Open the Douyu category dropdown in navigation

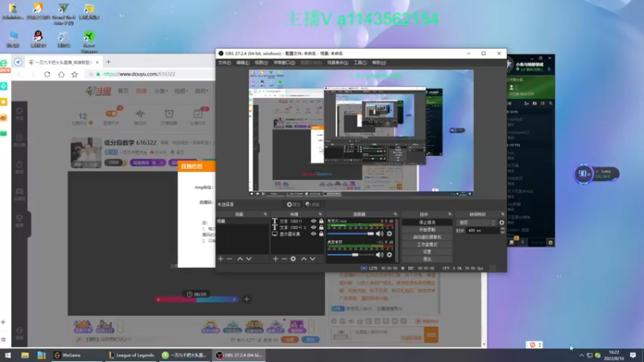[x=160, y=91]
